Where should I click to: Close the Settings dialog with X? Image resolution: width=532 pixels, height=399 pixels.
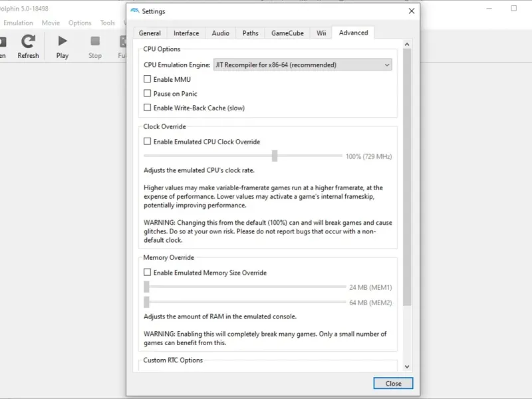pyautogui.click(x=412, y=11)
